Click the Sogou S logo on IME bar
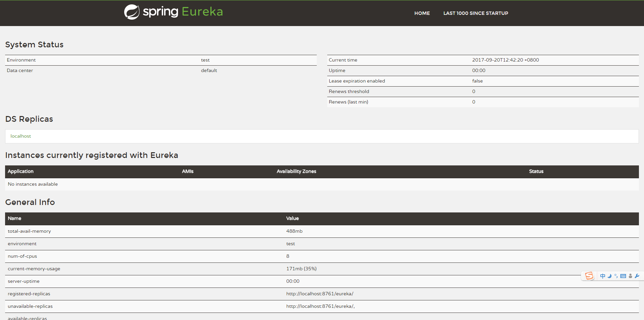 (x=589, y=276)
